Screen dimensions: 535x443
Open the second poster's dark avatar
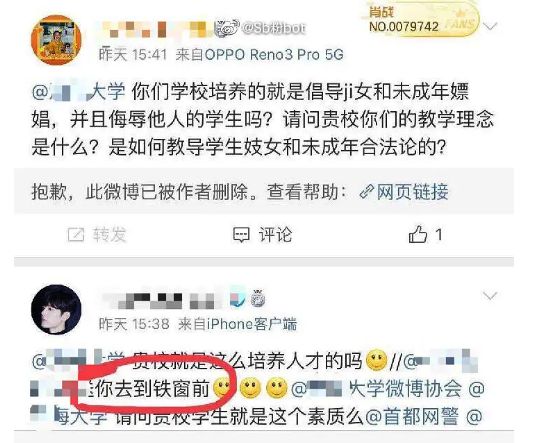[x=56, y=309]
